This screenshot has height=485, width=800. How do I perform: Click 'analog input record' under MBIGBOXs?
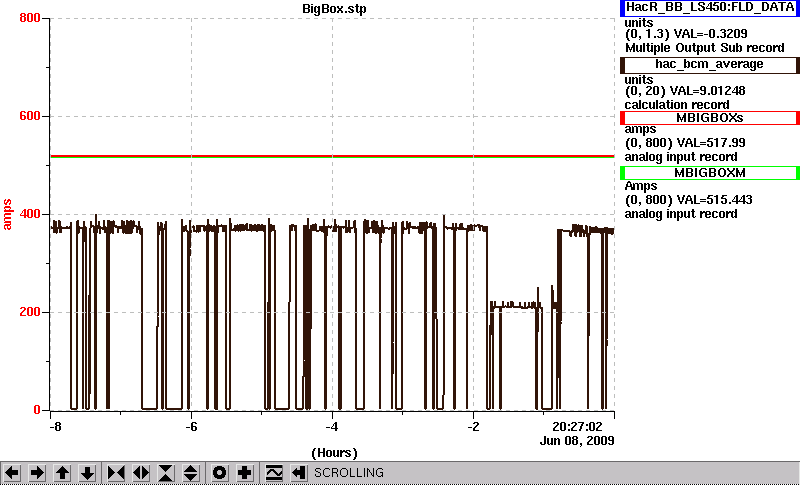pos(681,157)
